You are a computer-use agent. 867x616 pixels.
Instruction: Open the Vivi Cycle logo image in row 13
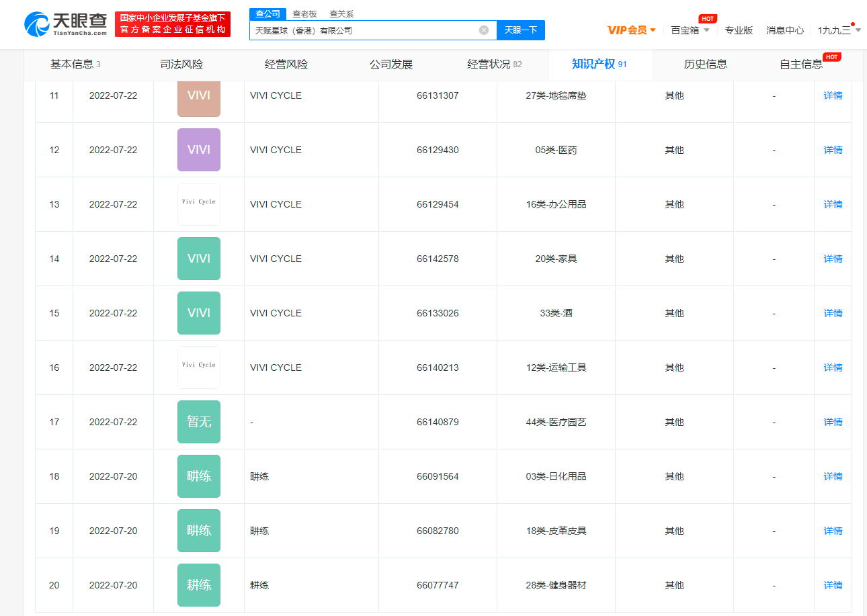click(x=198, y=204)
